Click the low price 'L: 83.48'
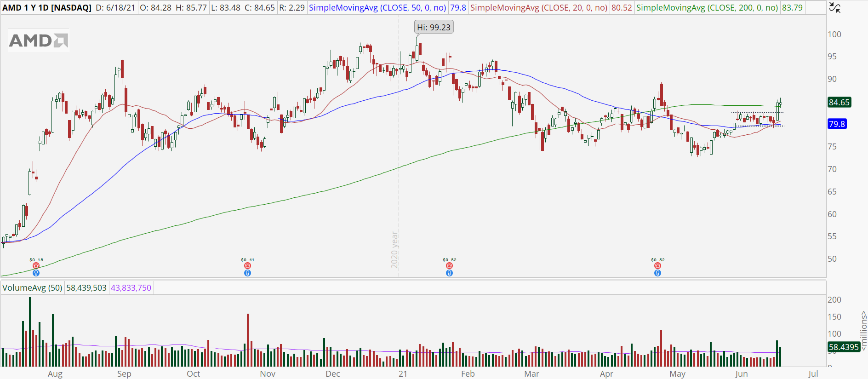 pos(225,8)
